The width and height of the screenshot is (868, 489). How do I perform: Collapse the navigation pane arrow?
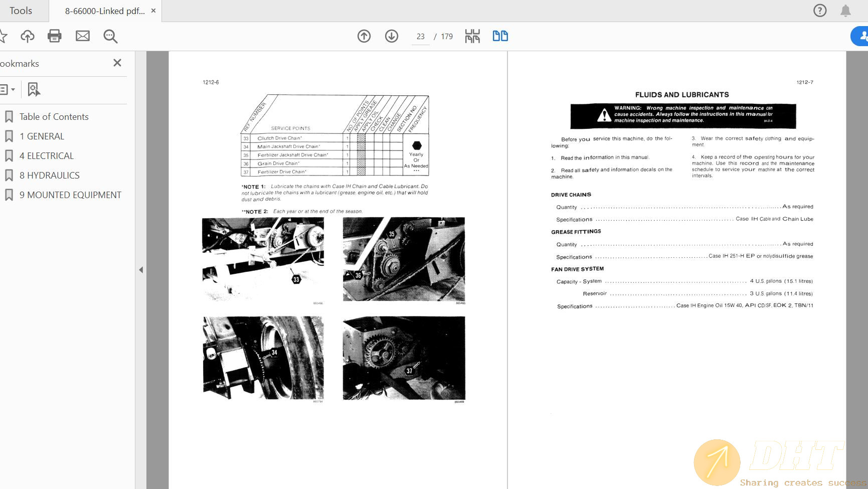tap(141, 270)
